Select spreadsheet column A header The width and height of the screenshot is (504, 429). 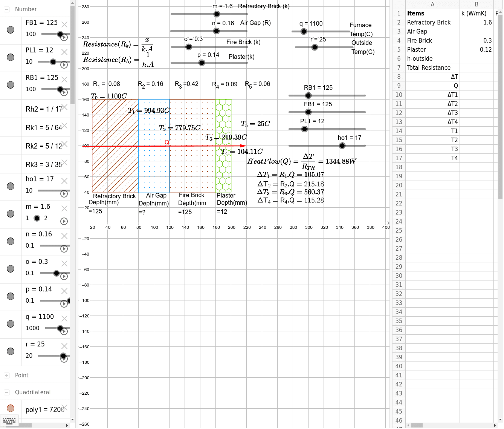(x=432, y=5)
